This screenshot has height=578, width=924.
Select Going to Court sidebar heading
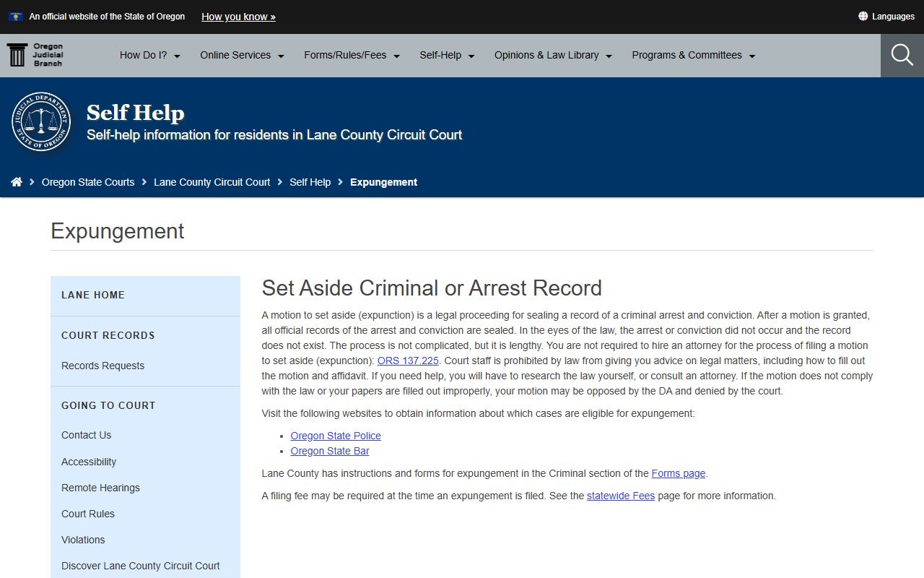tap(108, 405)
